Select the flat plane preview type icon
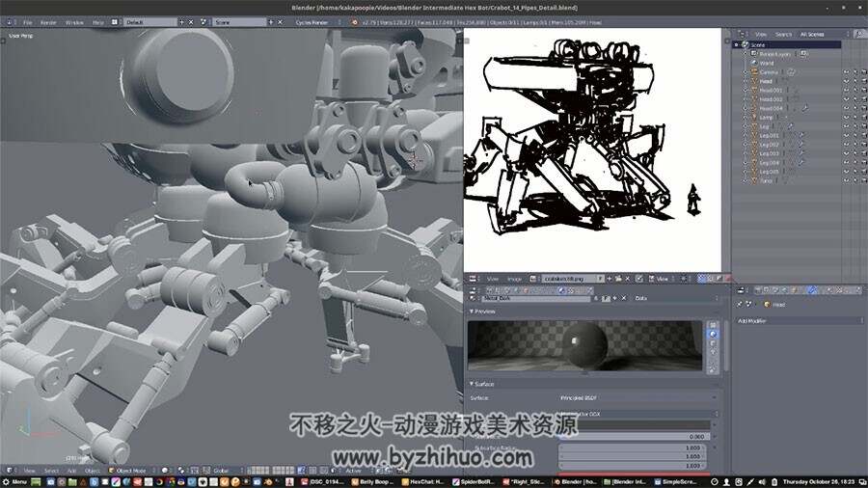Image resolution: width=868 pixels, height=488 pixels. [713, 325]
